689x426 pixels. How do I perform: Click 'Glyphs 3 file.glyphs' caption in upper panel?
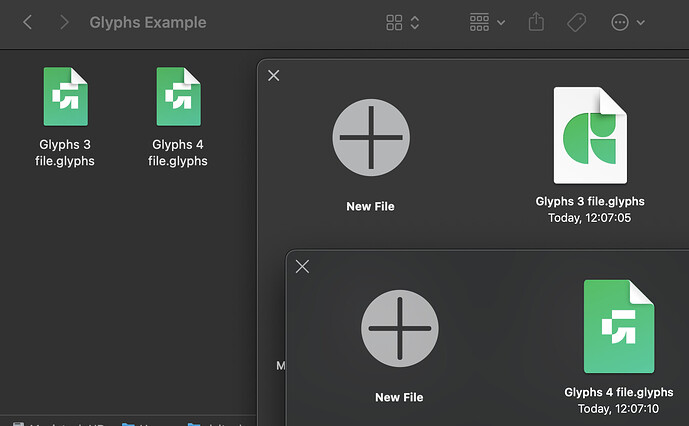click(590, 201)
